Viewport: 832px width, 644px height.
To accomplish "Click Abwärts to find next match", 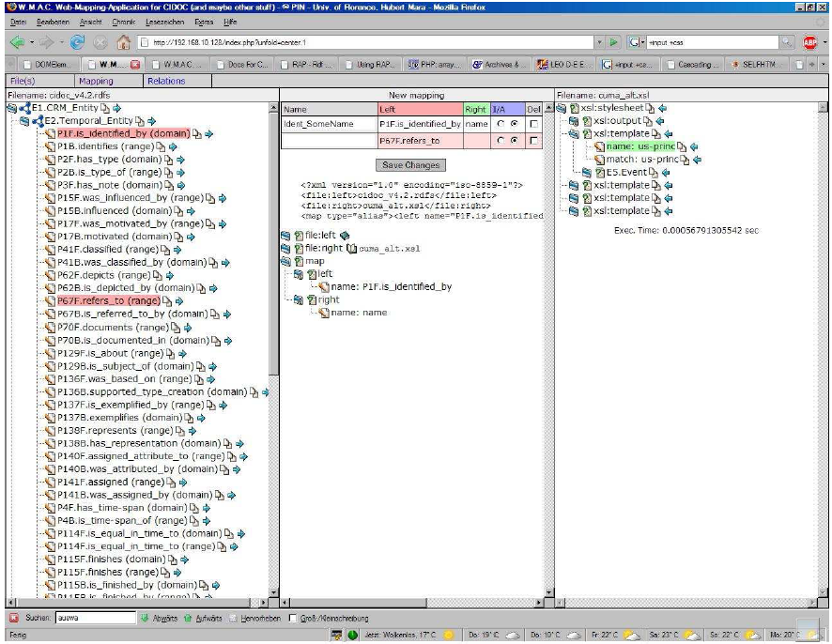I will 160,618.
